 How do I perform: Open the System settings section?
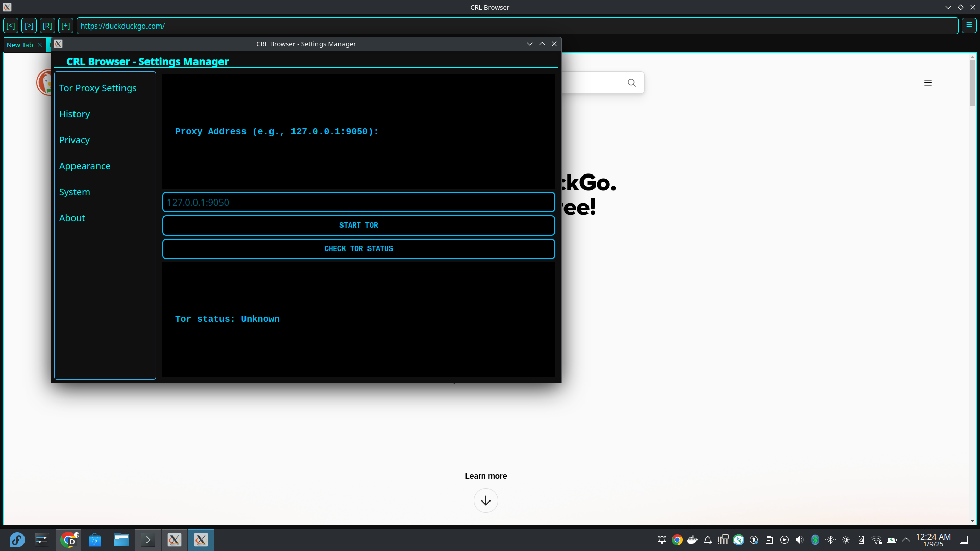(x=75, y=192)
